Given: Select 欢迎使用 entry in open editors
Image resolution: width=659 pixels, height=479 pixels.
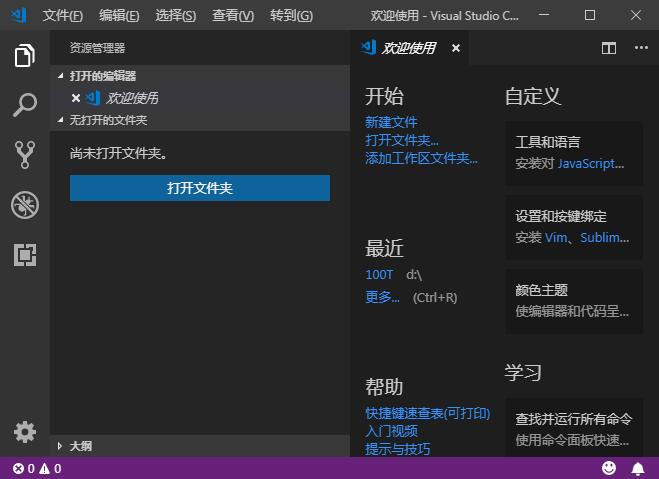Looking at the screenshot, I should click(x=200, y=98).
